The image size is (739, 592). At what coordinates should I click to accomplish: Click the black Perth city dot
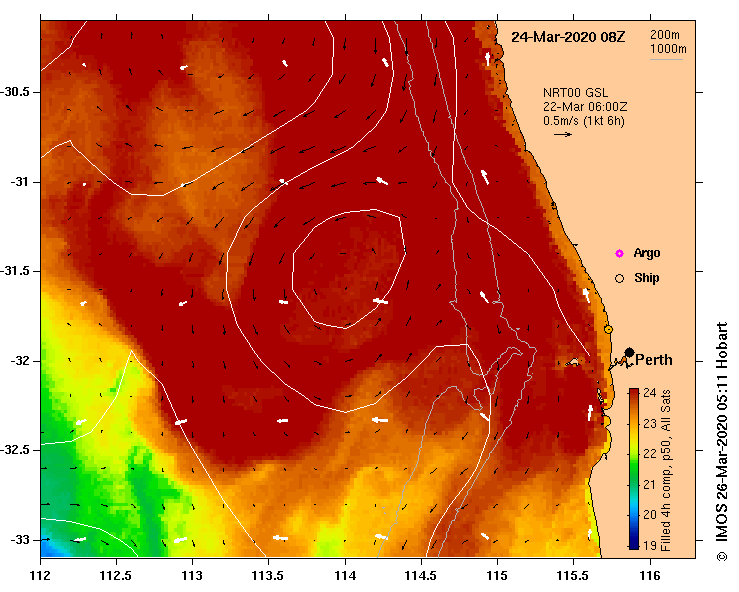pos(629,352)
